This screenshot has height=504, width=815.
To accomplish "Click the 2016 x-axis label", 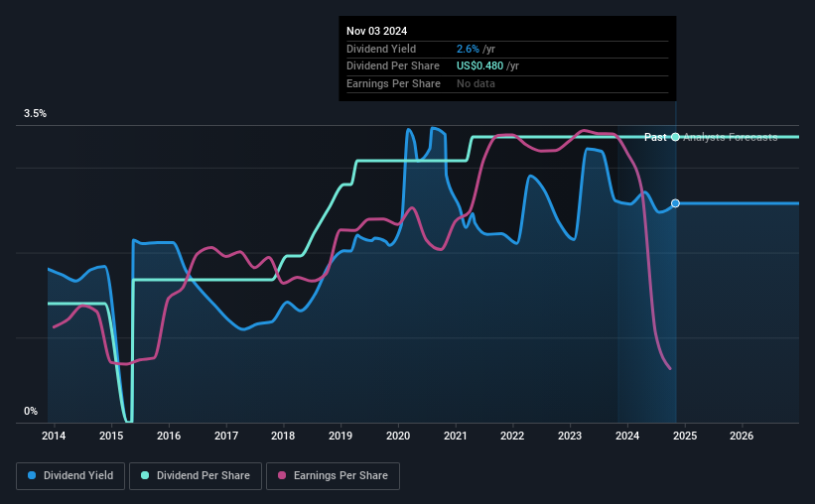I will (x=169, y=436).
